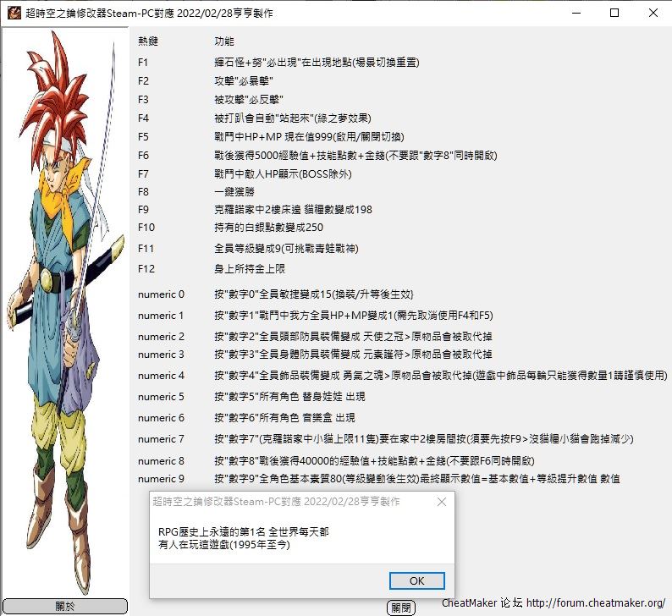Click the trainer app icon in title bar
Image resolution: width=672 pixels, height=616 pixels.
pyautogui.click(x=14, y=14)
